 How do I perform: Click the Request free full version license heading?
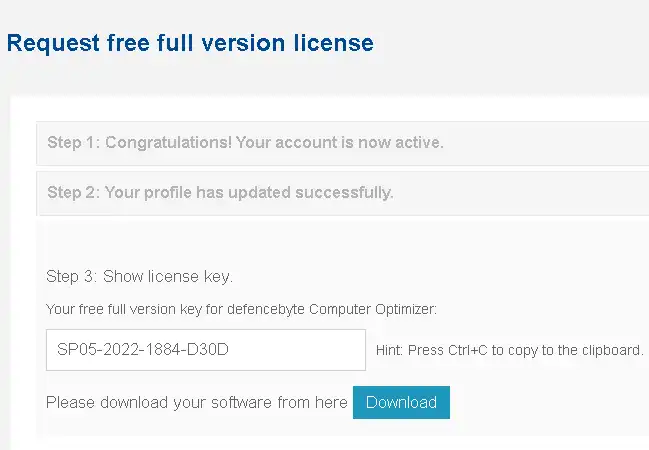click(x=190, y=44)
